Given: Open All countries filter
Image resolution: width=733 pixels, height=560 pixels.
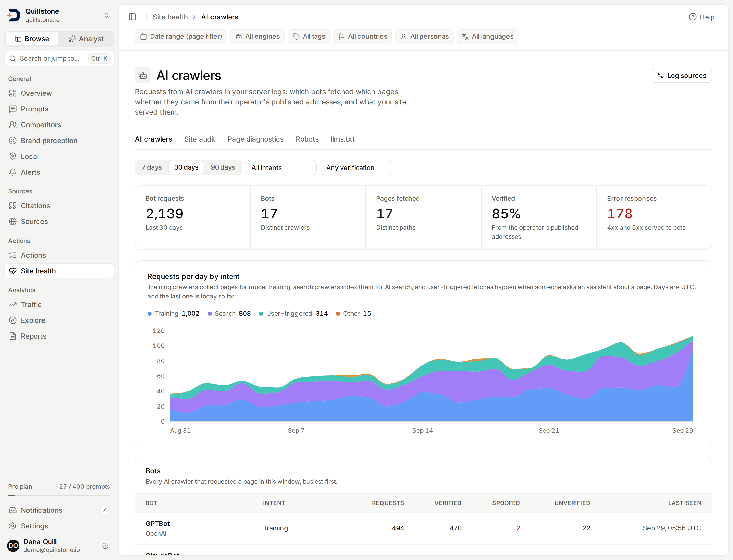Looking at the screenshot, I should coord(362,37).
